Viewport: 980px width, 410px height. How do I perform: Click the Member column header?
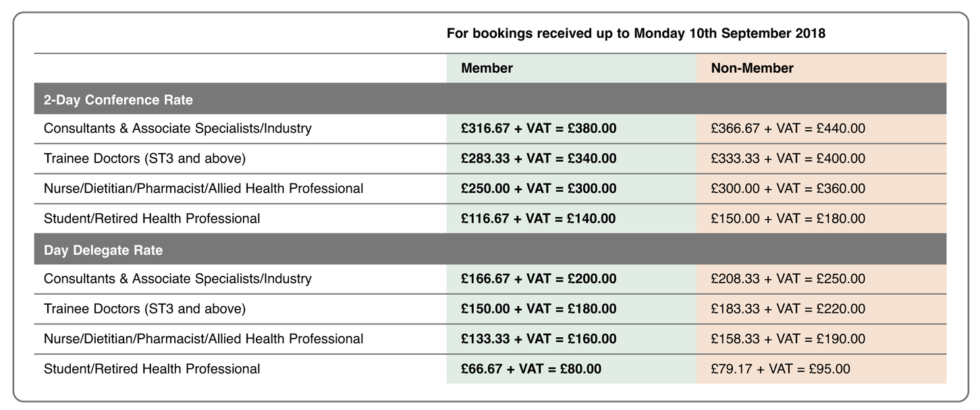tap(487, 68)
